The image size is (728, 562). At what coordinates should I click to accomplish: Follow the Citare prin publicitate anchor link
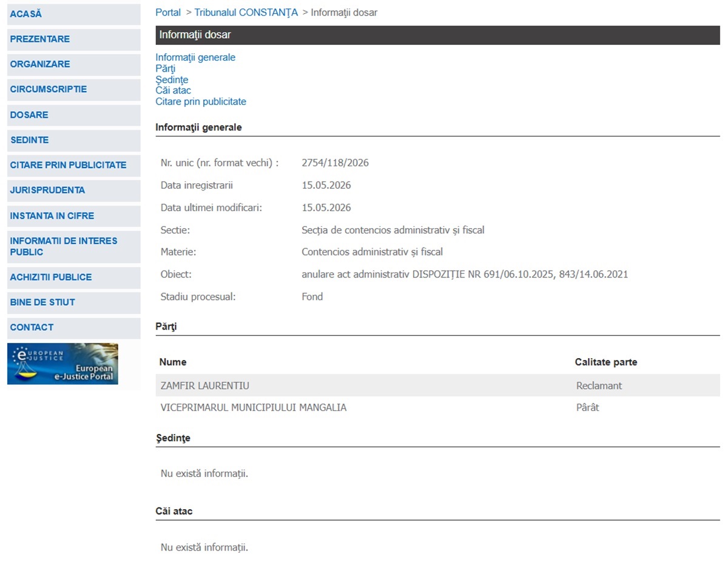[201, 102]
